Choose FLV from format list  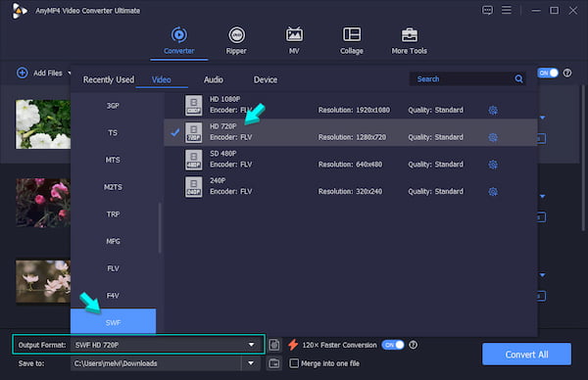(x=113, y=268)
